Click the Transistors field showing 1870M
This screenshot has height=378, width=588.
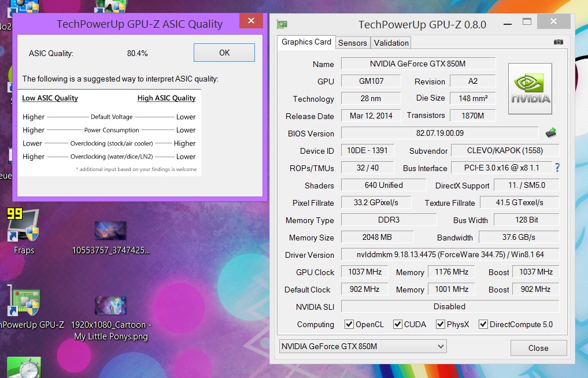tap(472, 116)
